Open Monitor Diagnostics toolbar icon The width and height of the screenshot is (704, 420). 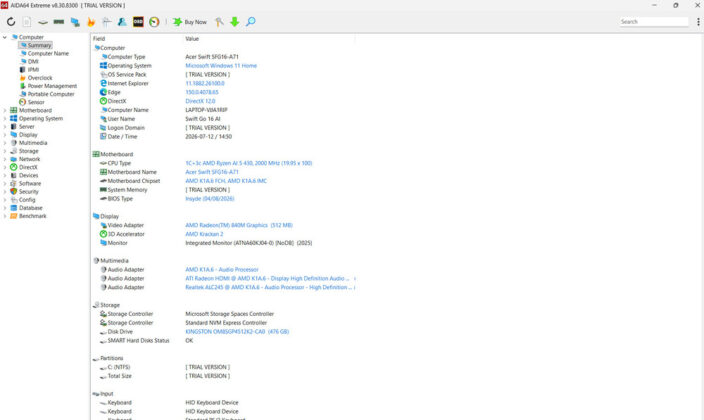coord(75,22)
